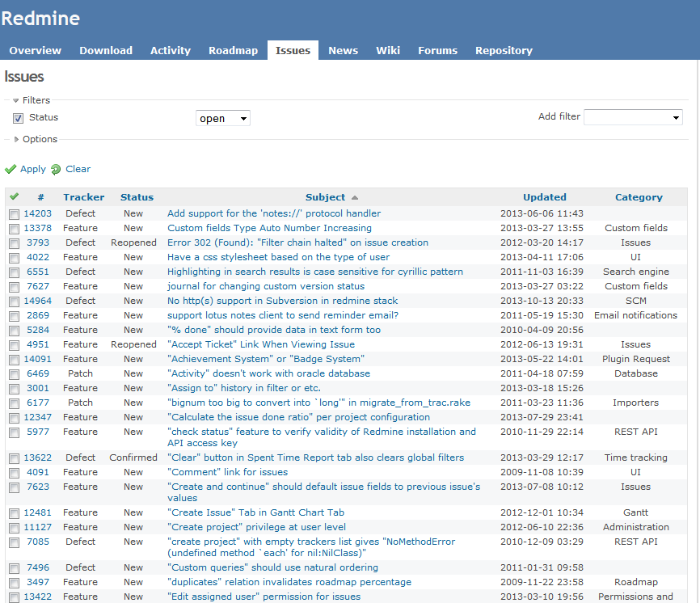700x603 pixels.
Task: Sort by the Status column header
Action: [137, 197]
